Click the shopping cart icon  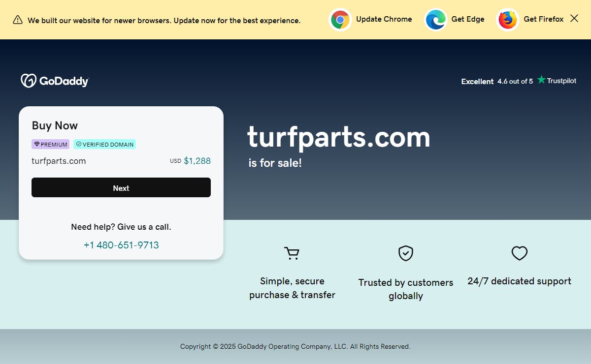click(x=292, y=253)
